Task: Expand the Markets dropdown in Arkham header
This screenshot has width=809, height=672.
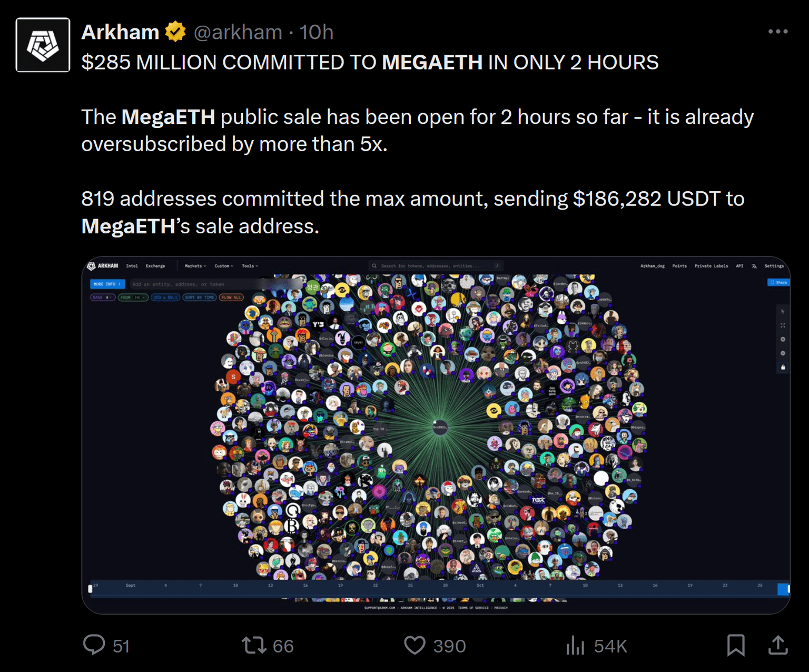Action: [x=195, y=266]
